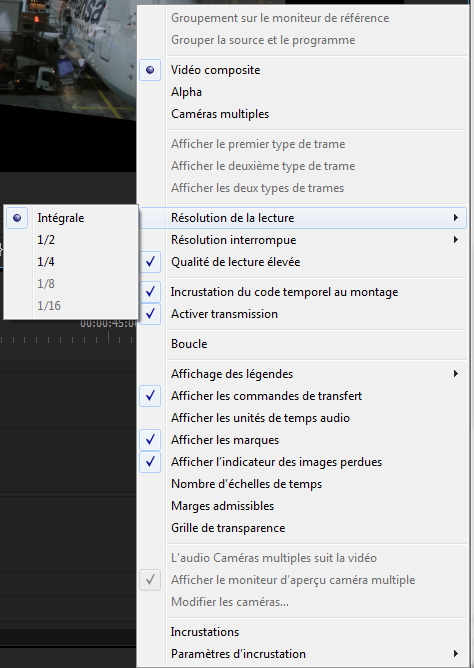Image resolution: width=474 pixels, height=668 pixels.
Task: Enable the Boucle loop option
Action: tap(303, 344)
